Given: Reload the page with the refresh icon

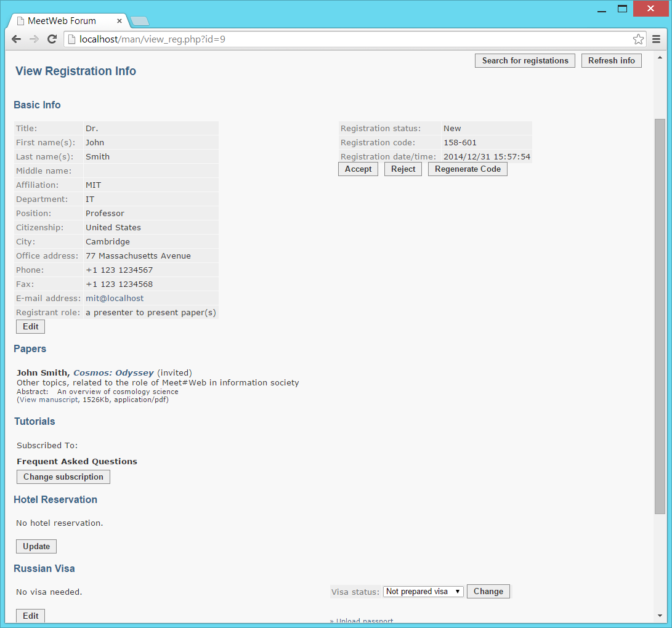Looking at the screenshot, I should (x=52, y=39).
